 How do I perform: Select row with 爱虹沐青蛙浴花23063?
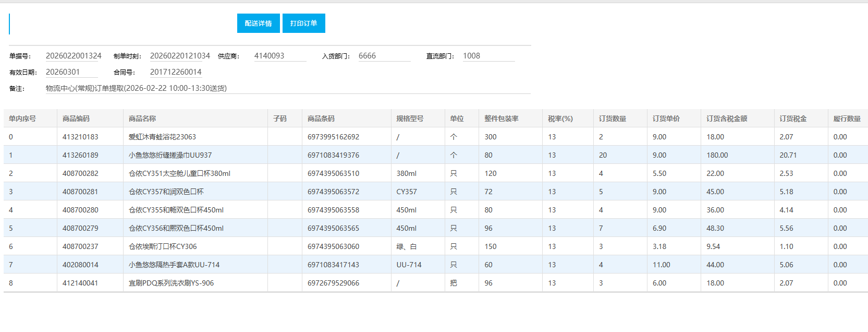point(162,137)
